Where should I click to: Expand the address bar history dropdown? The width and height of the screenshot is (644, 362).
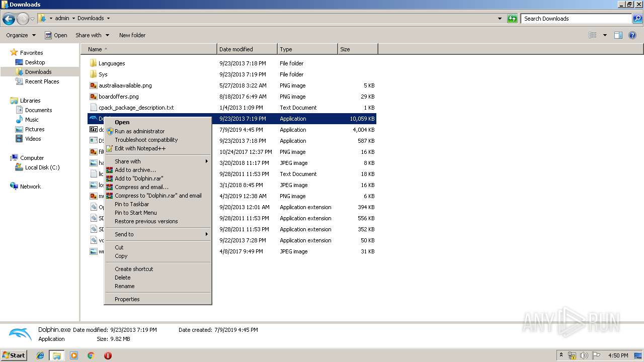500,19
